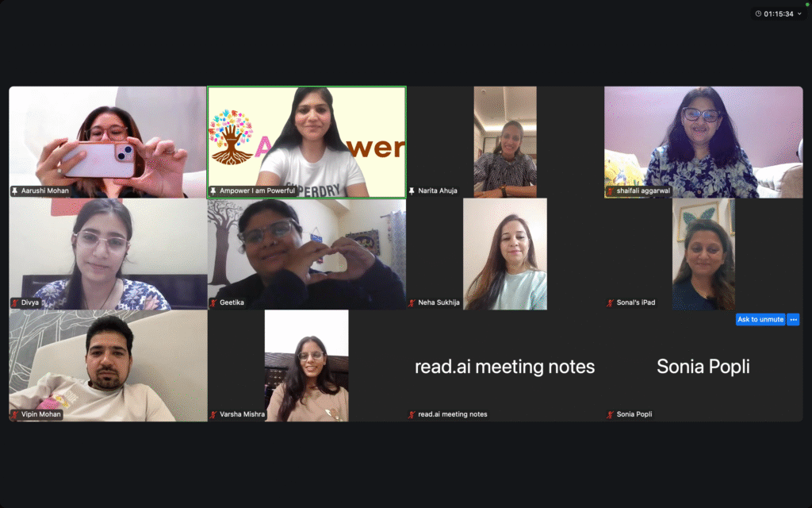The width and height of the screenshot is (812, 508).
Task: Click the muted mic icon by read.ai meeting notes
Action: point(412,414)
